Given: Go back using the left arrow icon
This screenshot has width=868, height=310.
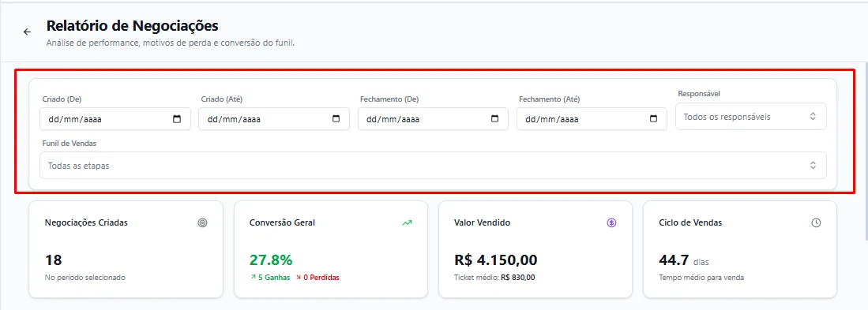Looking at the screenshot, I should [x=27, y=32].
